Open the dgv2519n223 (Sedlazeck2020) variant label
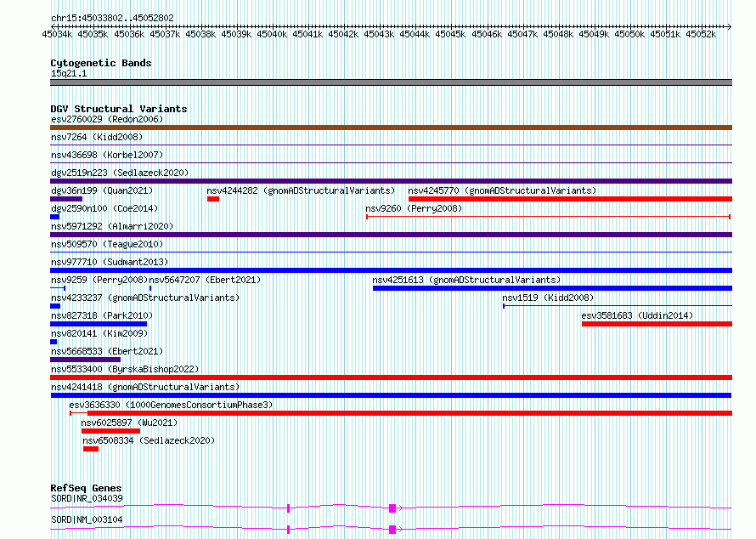This screenshot has width=756, height=539. coord(120,173)
